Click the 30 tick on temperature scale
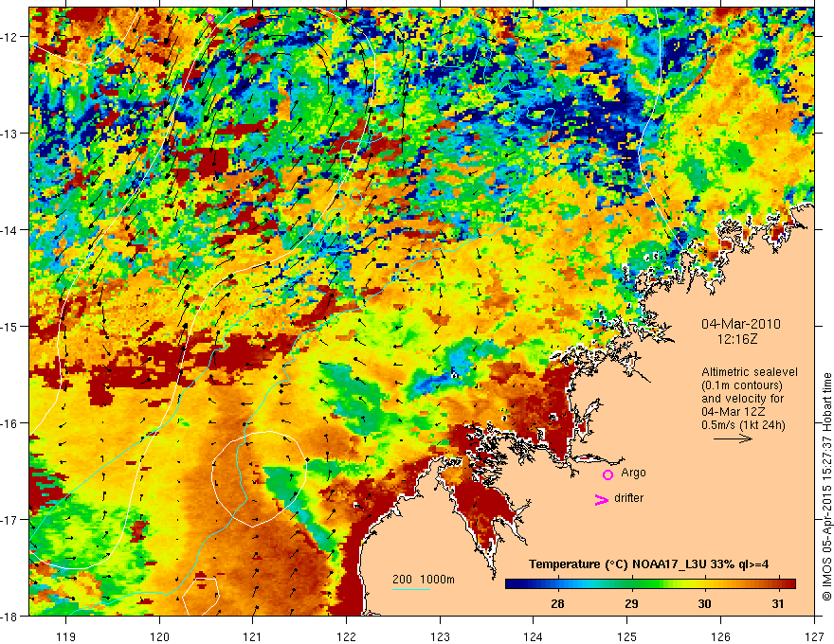This screenshot has height=644, width=834. pos(704,603)
